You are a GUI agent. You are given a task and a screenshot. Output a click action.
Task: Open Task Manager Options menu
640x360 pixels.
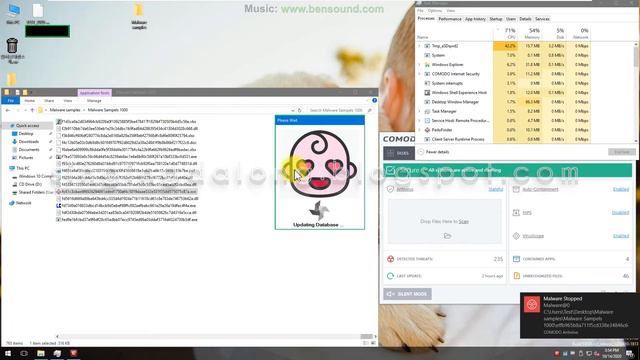435,11
